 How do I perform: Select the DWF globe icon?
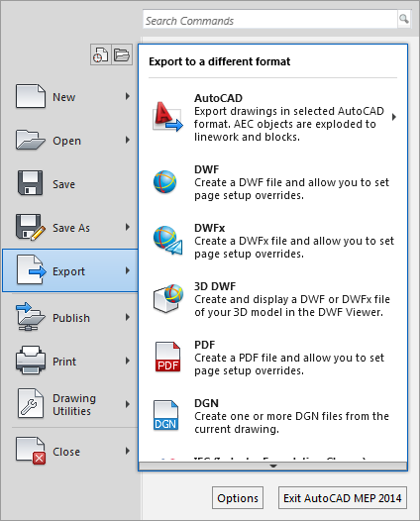[164, 181]
